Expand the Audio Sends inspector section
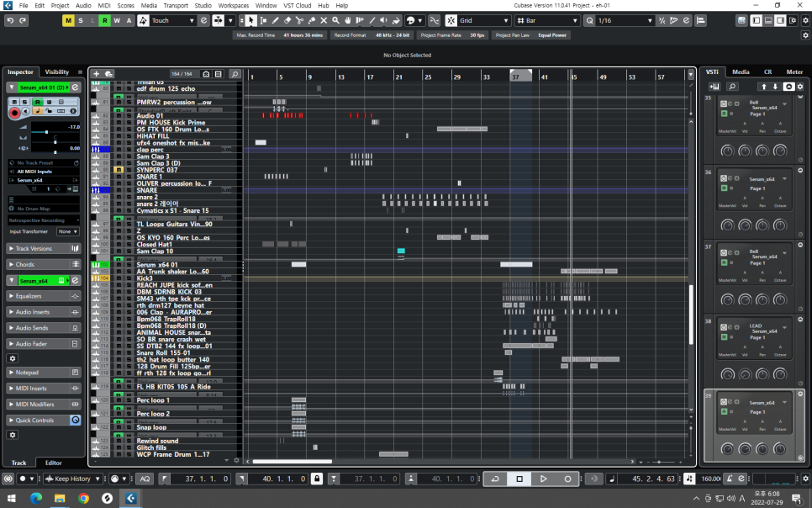Image resolution: width=812 pixels, height=508 pixels. (x=44, y=328)
